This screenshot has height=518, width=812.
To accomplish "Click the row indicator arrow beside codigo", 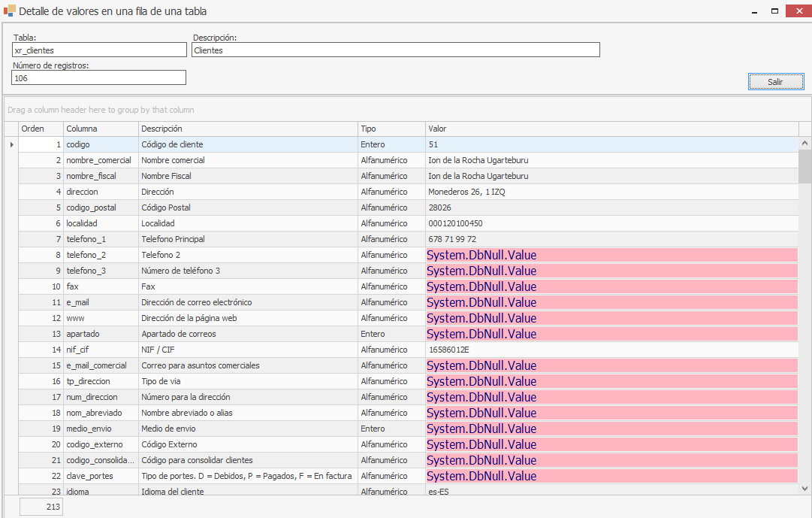I will [x=11, y=144].
